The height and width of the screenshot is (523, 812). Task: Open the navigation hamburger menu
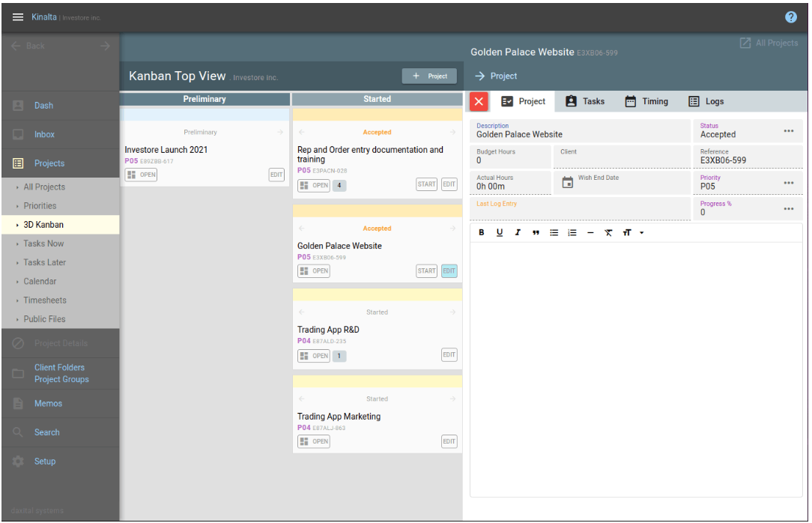tap(17, 16)
